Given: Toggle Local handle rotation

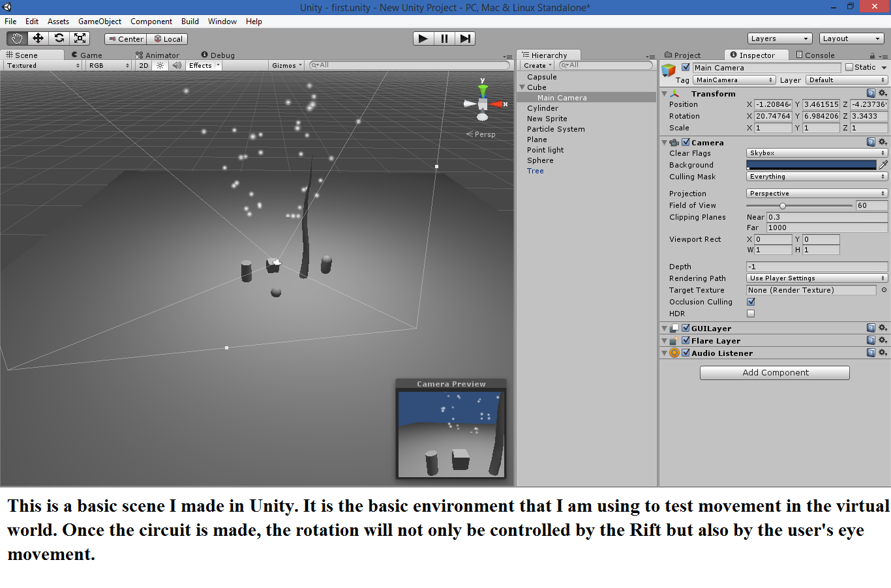Looking at the screenshot, I should (x=168, y=39).
